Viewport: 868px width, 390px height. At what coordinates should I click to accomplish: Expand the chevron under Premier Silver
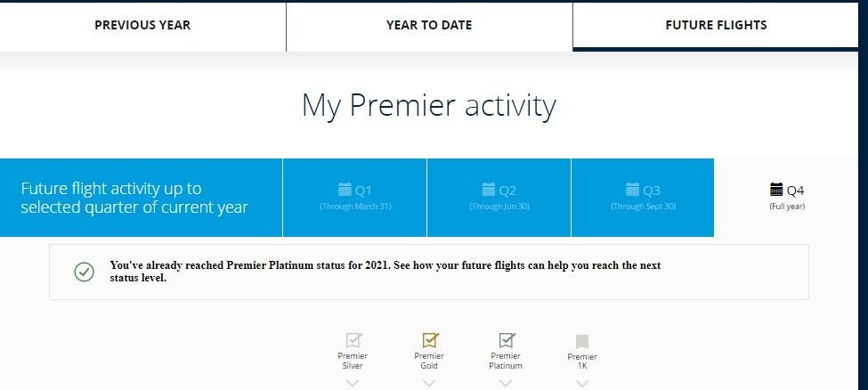tap(353, 383)
